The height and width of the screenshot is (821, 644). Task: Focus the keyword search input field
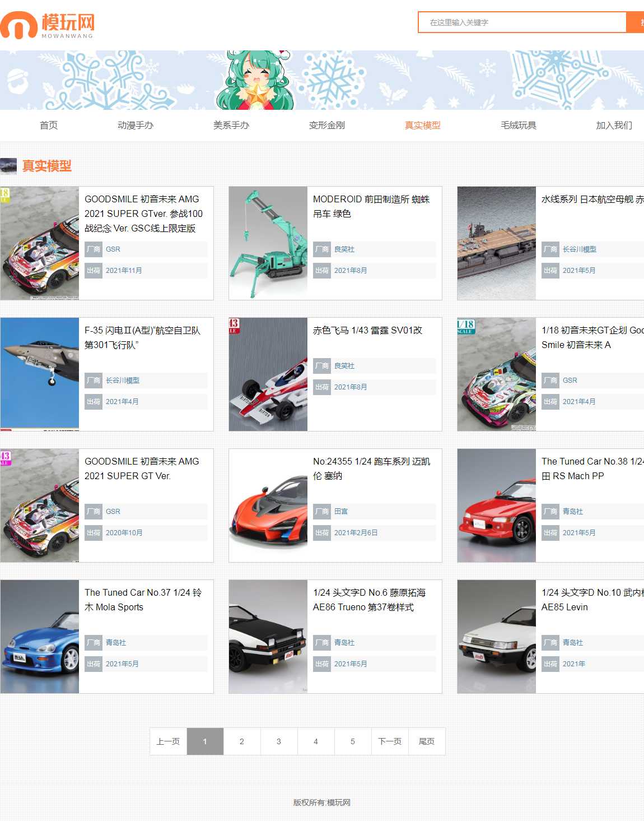click(522, 22)
